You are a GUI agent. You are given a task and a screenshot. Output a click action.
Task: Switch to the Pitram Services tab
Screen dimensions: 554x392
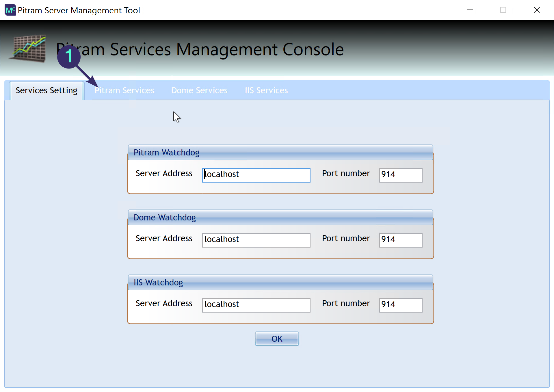tap(124, 90)
